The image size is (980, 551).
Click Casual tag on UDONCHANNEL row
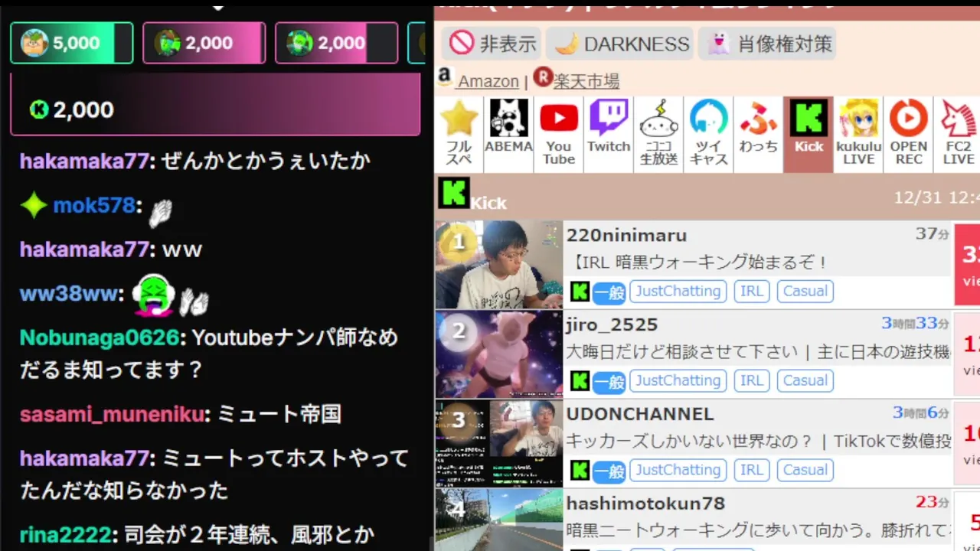pyautogui.click(x=805, y=470)
